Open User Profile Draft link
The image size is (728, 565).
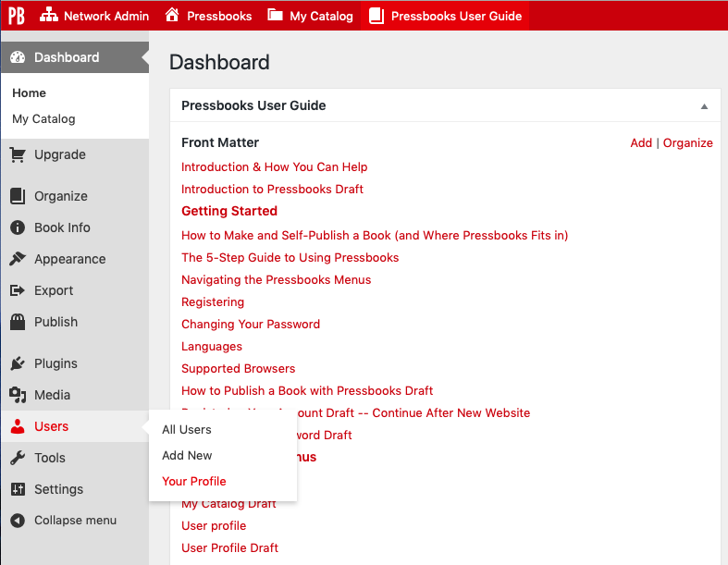click(x=229, y=547)
